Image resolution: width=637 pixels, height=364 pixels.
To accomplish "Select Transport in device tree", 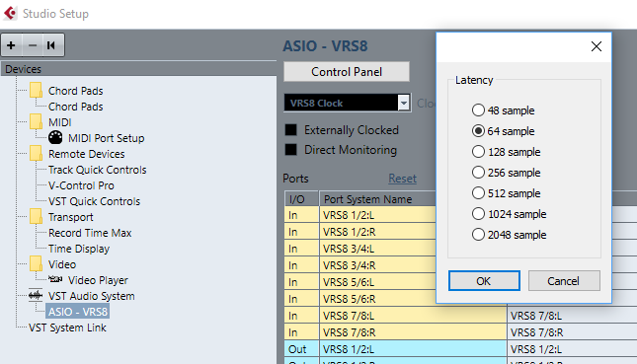I will click(71, 217).
